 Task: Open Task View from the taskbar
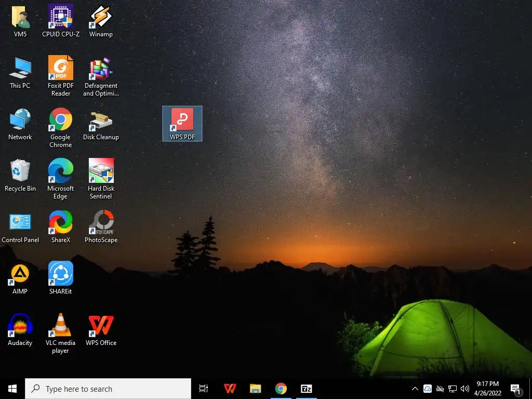click(x=203, y=389)
